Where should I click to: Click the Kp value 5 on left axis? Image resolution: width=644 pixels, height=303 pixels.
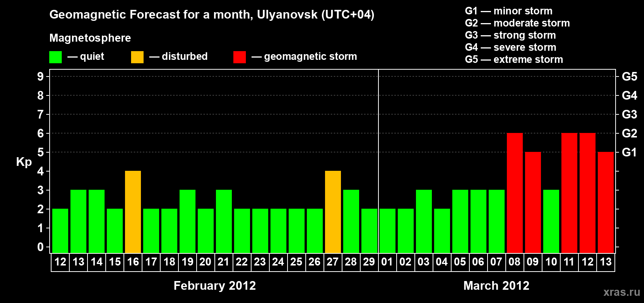coord(40,152)
